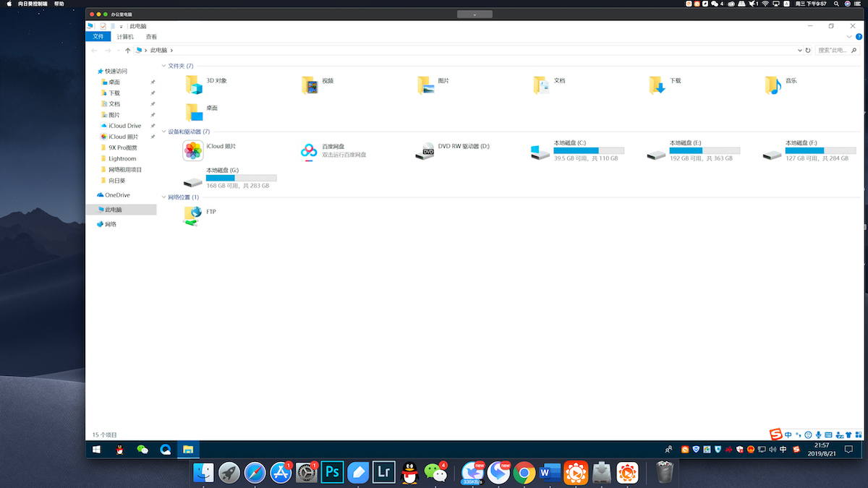The width and height of the screenshot is (868, 488).
Task: Click the Windows Start button in taskbar
Action: point(96,450)
